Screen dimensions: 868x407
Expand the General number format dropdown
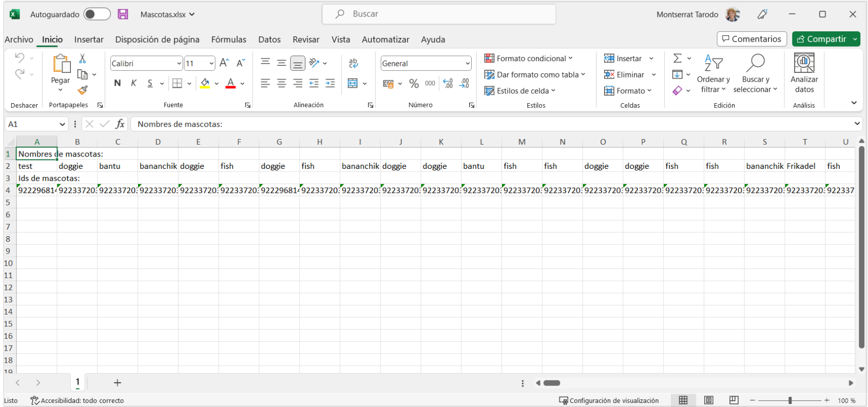[467, 64]
